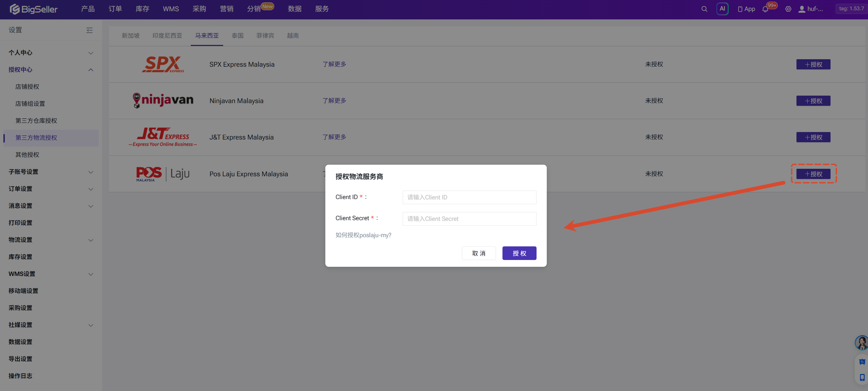The height and width of the screenshot is (391, 868).
Task: Select 第三方物流授权 in sidebar
Action: pos(51,138)
